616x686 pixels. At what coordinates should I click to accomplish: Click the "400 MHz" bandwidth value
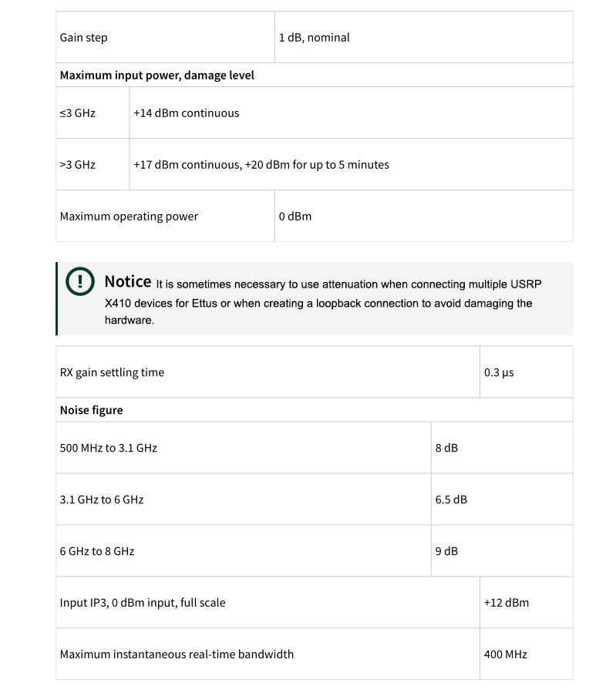(506, 654)
